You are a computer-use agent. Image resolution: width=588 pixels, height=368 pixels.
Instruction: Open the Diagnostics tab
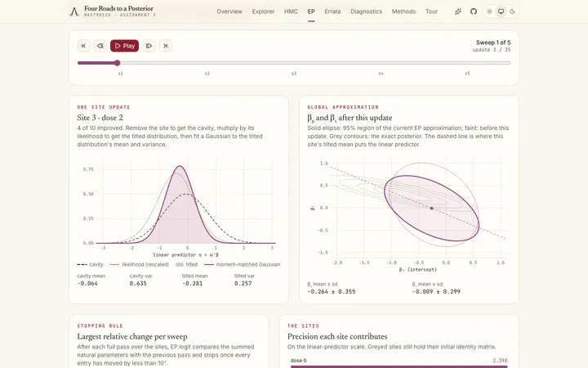(x=367, y=11)
